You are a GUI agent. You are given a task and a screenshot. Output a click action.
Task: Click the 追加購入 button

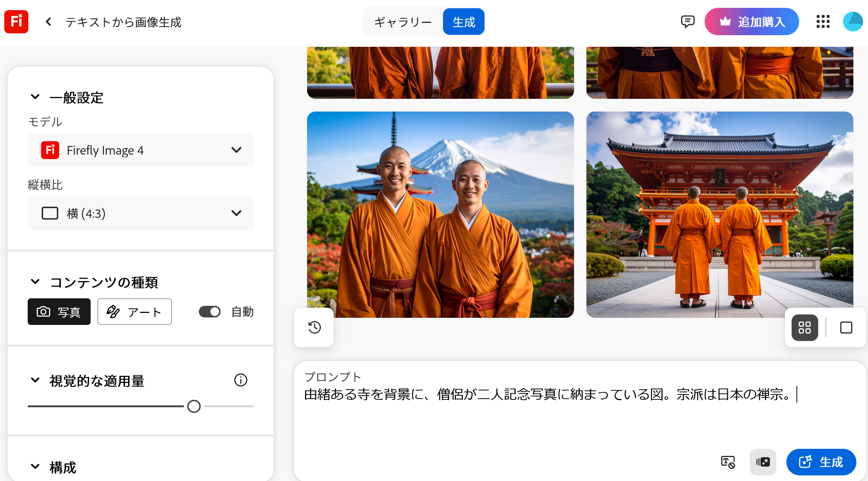pos(752,22)
